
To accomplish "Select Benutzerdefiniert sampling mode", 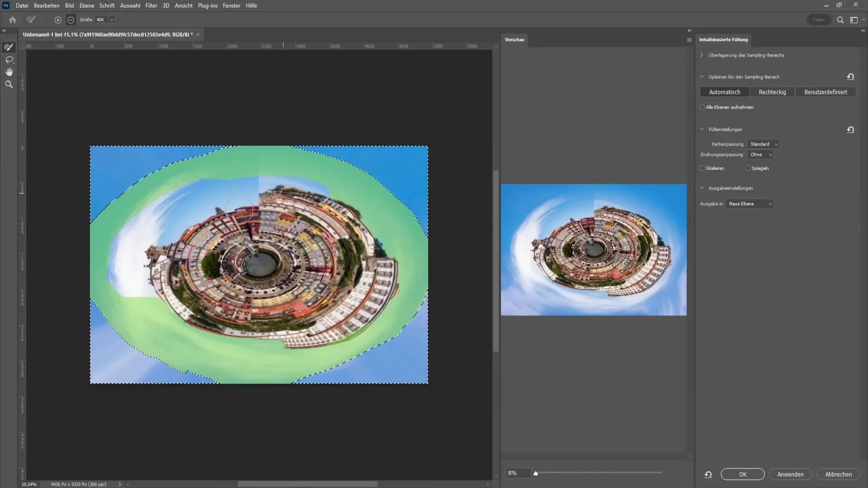I will click(826, 92).
